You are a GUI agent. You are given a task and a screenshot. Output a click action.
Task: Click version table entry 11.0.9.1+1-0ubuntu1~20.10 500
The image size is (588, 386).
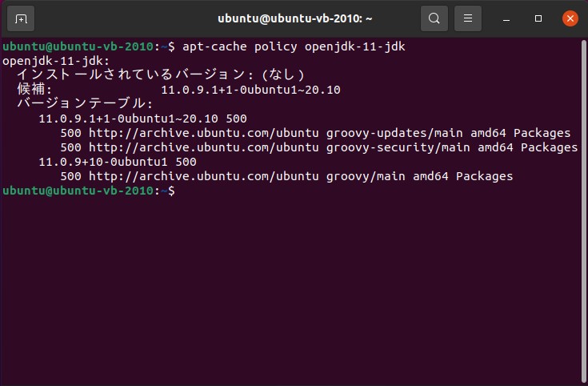142,119
